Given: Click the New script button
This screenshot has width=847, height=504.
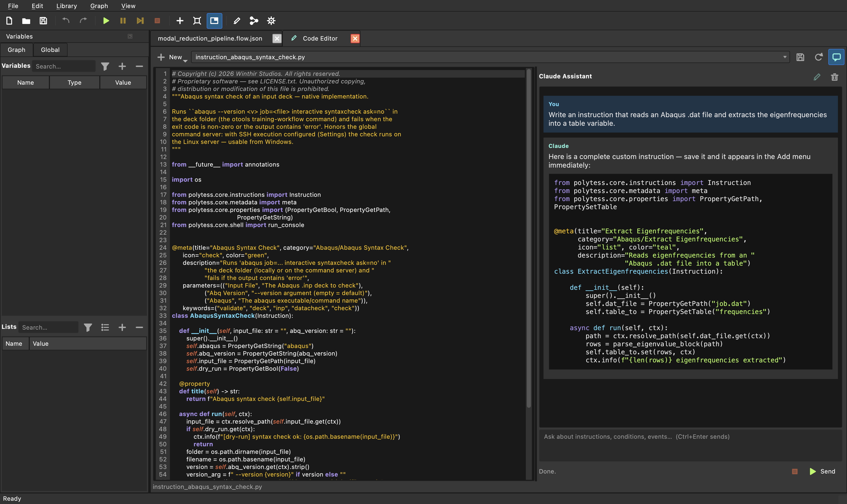Looking at the screenshot, I should 170,57.
